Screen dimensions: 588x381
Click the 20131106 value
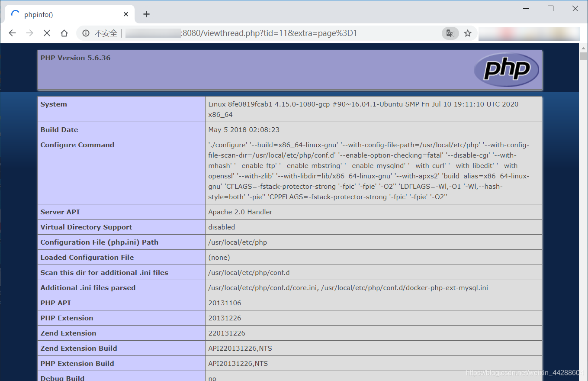point(225,303)
